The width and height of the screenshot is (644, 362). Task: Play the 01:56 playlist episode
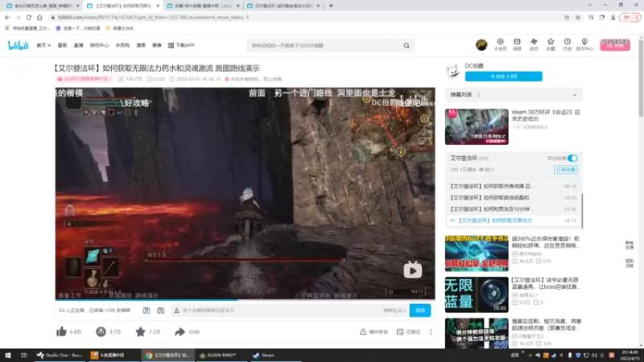coord(513,209)
